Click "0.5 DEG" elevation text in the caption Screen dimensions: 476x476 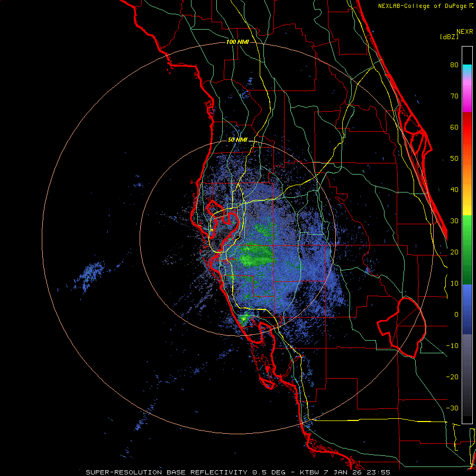click(x=269, y=472)
